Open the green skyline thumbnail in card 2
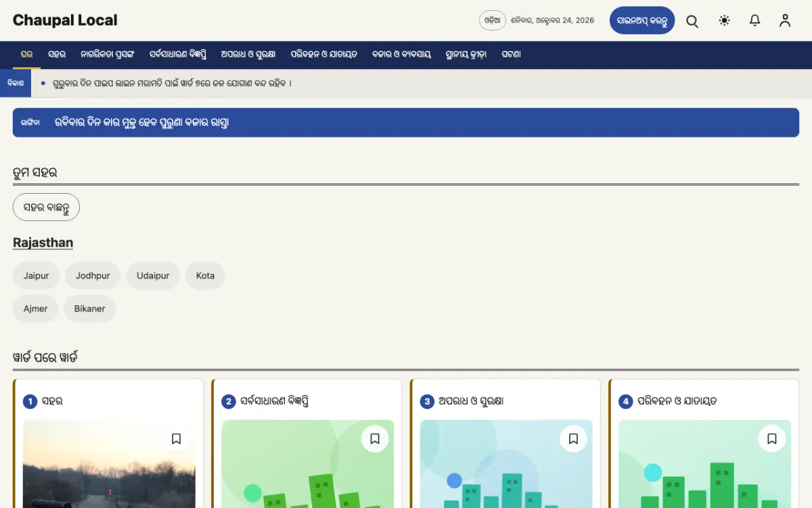This screenshot has height=508, width=812. pos(308,464)
